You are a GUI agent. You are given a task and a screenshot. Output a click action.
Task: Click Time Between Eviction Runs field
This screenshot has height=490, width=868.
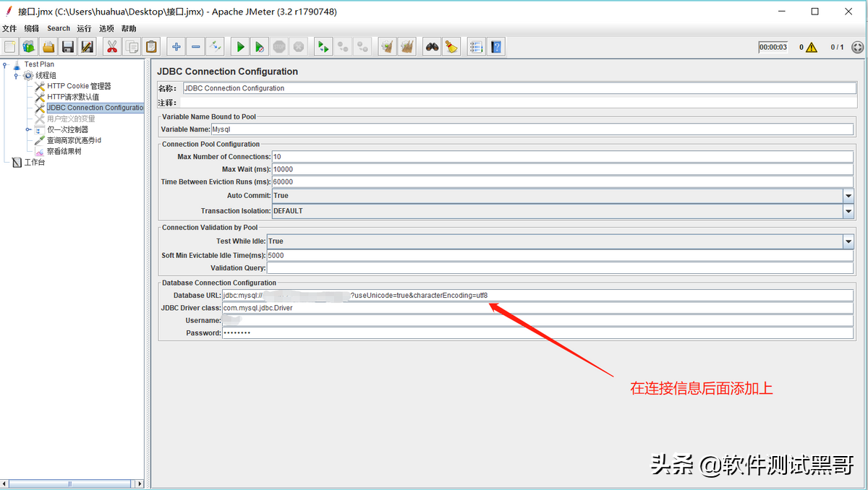pyautogui.click(x=563, y=182)
